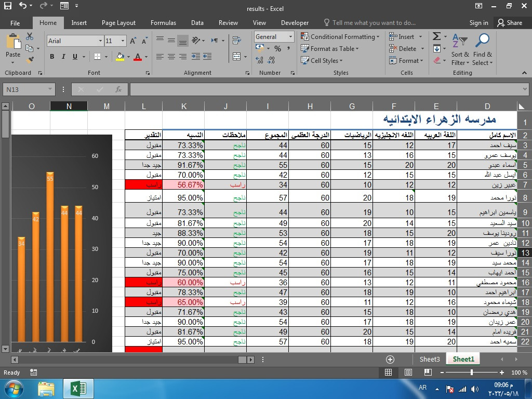Increase font size with the larger A
This screenshot has width=532, height=399.
[133, 41]
